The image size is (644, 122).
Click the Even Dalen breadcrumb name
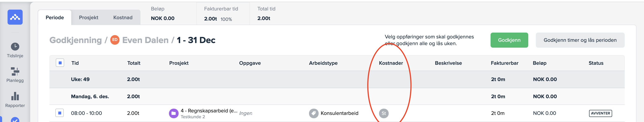pos(145,40)
